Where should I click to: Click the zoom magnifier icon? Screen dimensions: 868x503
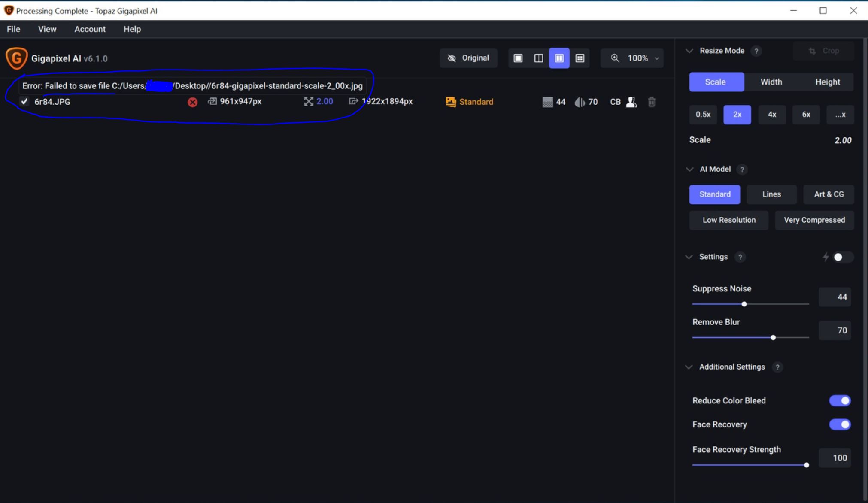[x=615, y=58]
